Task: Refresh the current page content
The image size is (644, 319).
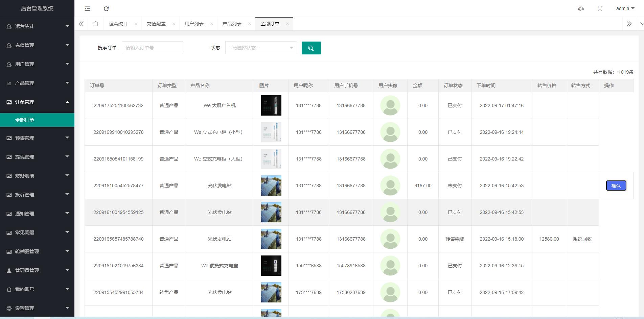Action: tap(107, 9)
